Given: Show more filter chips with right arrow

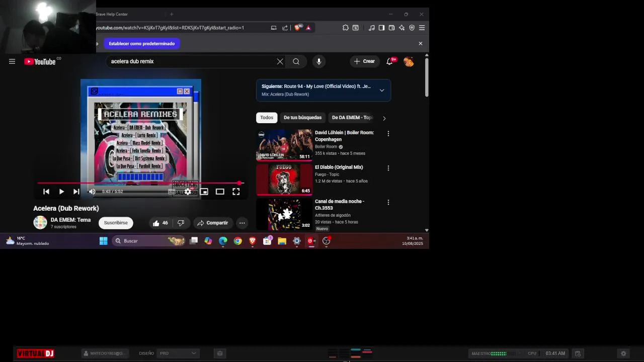Looking at the screenshot, I should point(384,118).
